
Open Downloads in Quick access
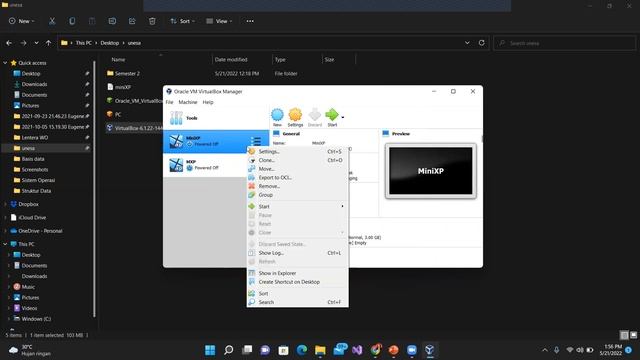point(34,84)
